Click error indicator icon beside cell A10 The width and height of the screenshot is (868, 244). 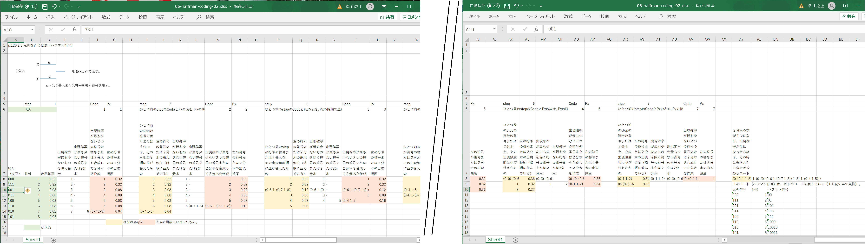pyautogui.click(x=28, y=190)
